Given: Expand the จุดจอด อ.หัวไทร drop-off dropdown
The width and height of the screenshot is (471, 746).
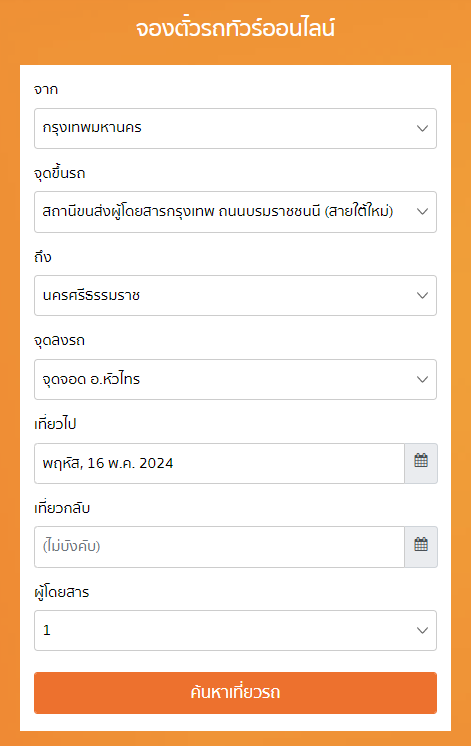Looking at the screenshot, I should (x=236, y=379).
